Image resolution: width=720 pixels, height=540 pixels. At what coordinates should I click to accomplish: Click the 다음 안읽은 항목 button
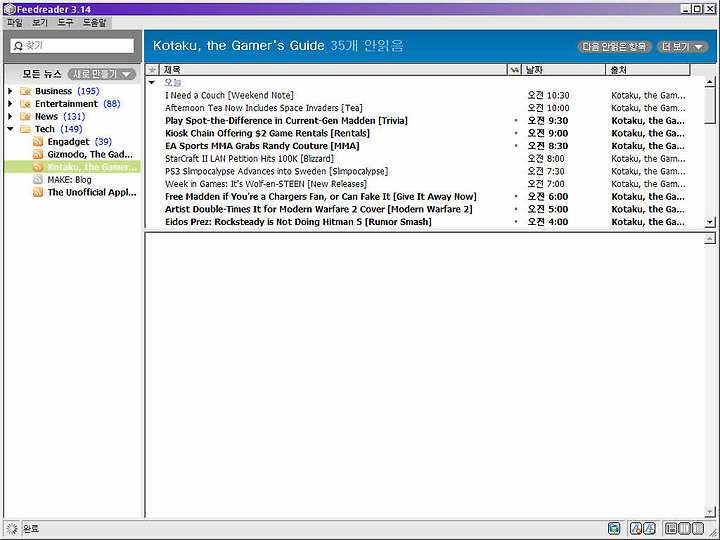(x=614, y=46)
